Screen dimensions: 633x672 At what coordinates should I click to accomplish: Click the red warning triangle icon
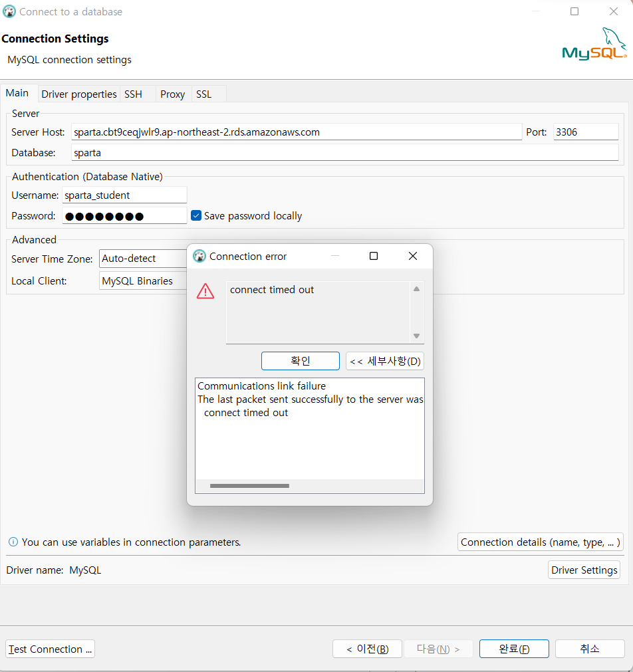[205, 291]
